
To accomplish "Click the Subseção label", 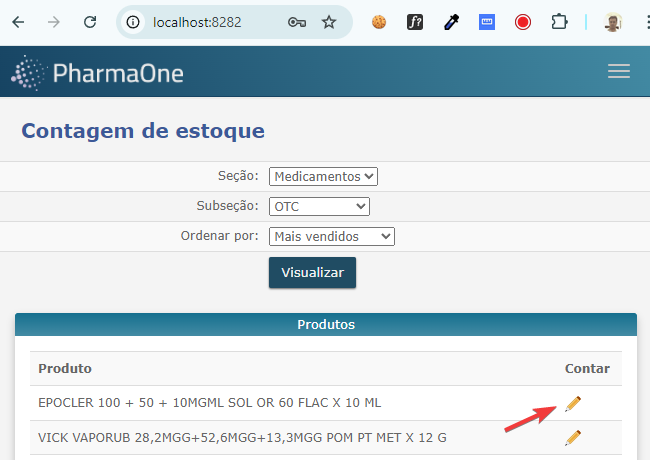I will pos(227,206).
